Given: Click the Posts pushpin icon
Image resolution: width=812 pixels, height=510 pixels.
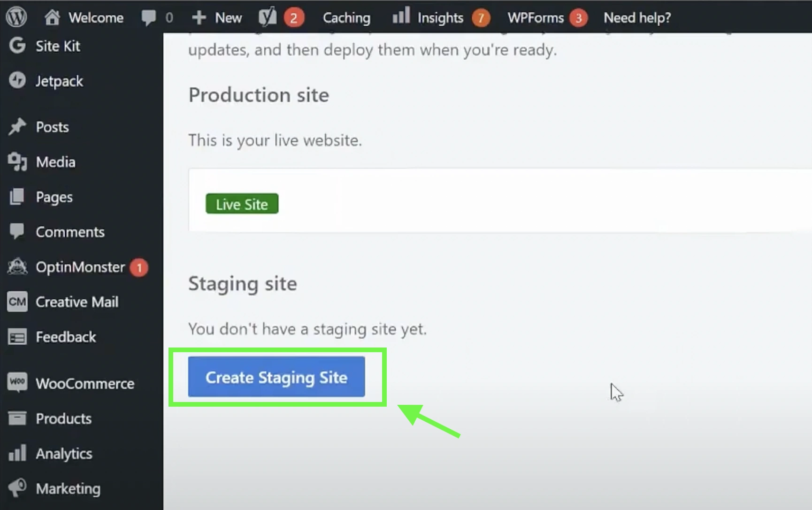Looking at the screenshot, I should click(17, 126).
